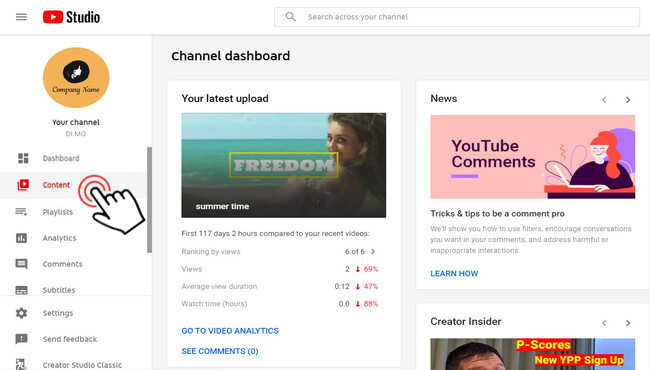Click the Send feedback exclamation icon
650x370 pixels.
coord(22,339)
